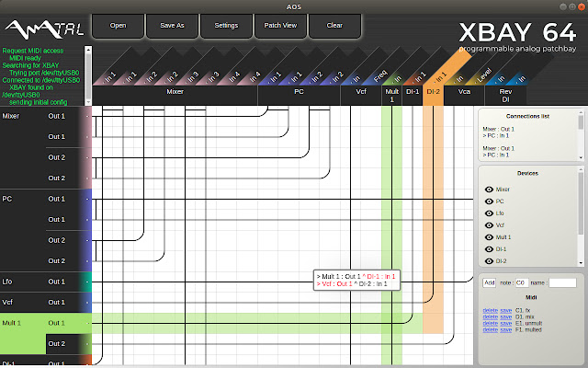Image resolution: width=588 pixels, height=368 pixels.
Task: Delete the E1. unmult midi preset
Action: [490, 323]
